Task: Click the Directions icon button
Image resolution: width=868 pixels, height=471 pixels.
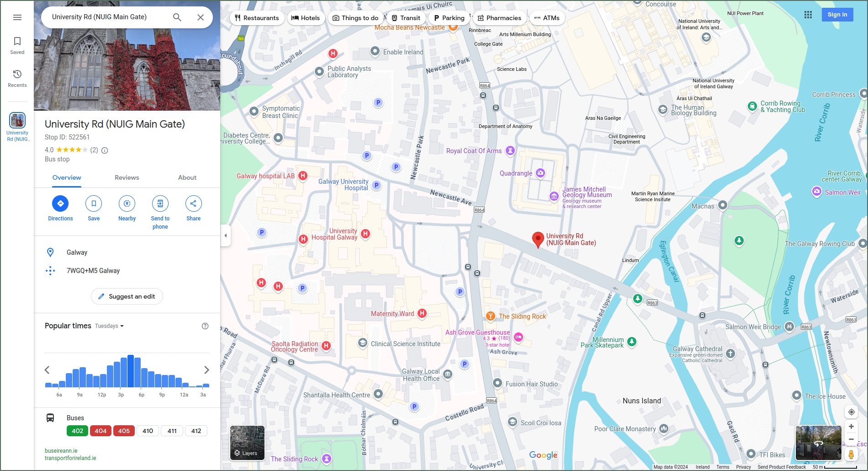Action: [60, 203]
